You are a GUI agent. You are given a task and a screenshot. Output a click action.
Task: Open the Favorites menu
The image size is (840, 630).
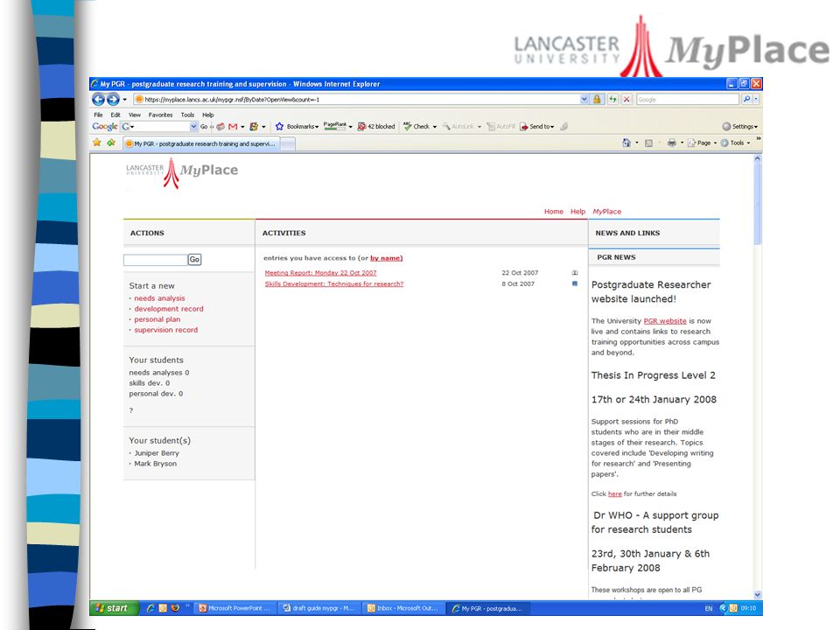click(161, 115)
